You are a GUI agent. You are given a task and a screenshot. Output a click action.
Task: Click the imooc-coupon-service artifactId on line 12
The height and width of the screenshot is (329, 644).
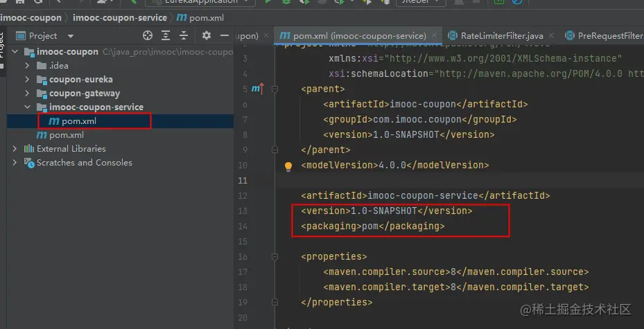423,196
